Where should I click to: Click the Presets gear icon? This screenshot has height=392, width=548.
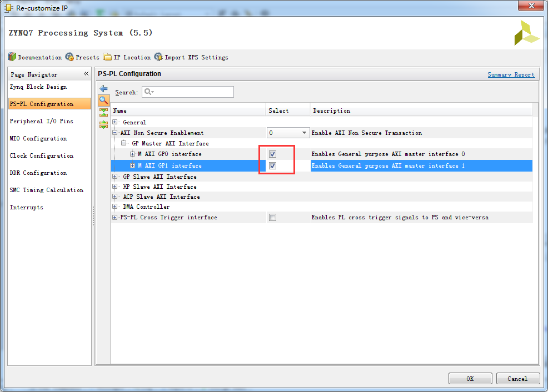pyautogui.click(x=69, y=57)
